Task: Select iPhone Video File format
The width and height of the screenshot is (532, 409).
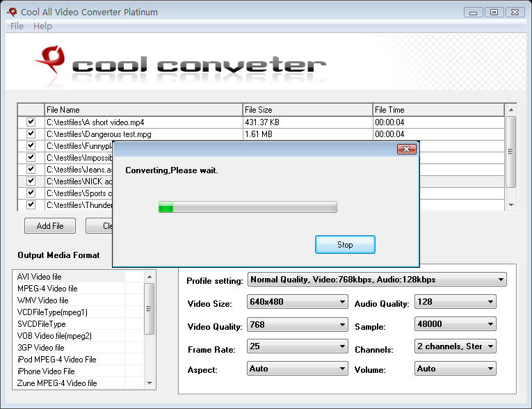Action: (78, 371)
